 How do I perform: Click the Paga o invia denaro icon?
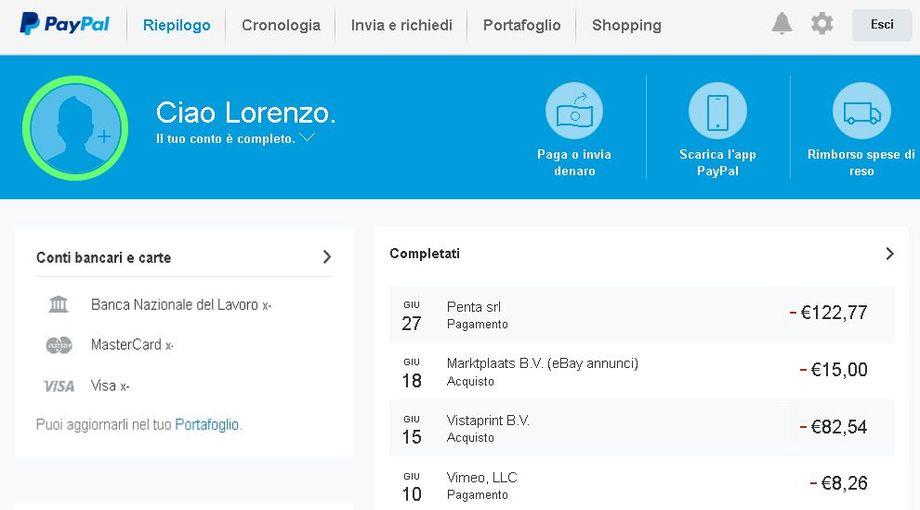(574, 111)
